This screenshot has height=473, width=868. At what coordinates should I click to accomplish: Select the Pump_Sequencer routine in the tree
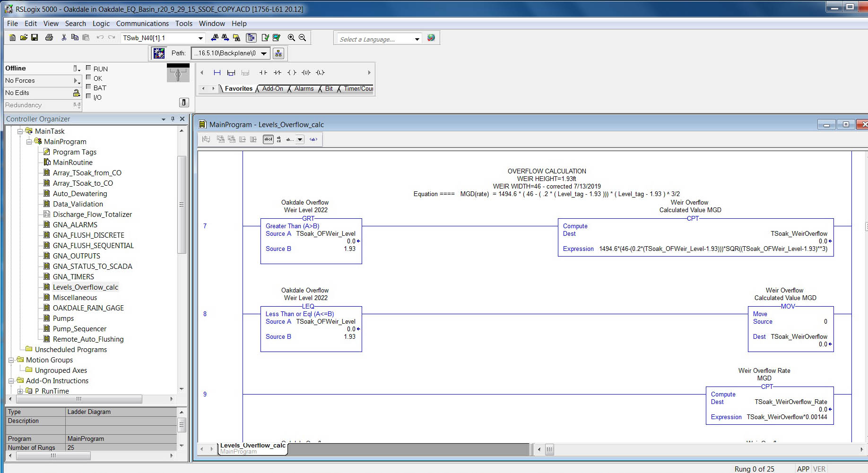click(79, 329)
